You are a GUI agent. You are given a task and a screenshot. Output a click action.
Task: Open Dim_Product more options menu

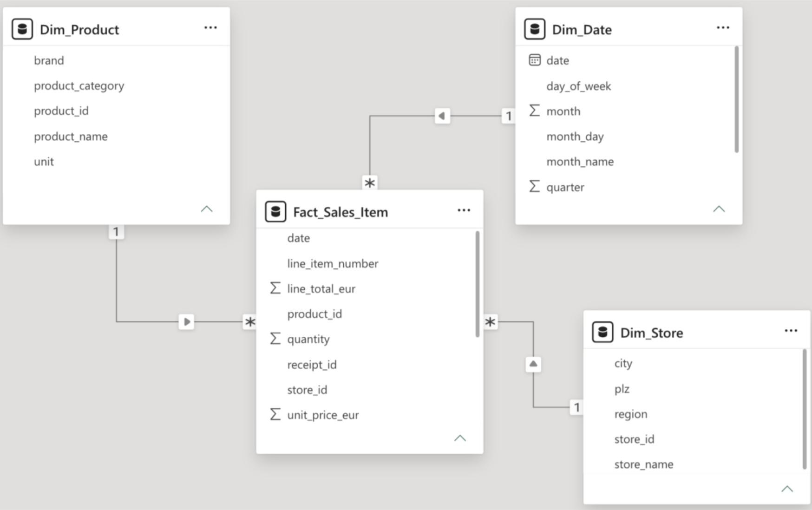coord(210,28)
